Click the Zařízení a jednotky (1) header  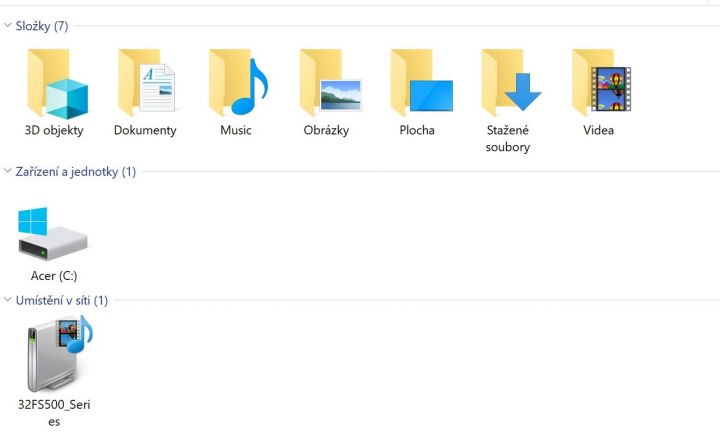click(x=76, y=172)
